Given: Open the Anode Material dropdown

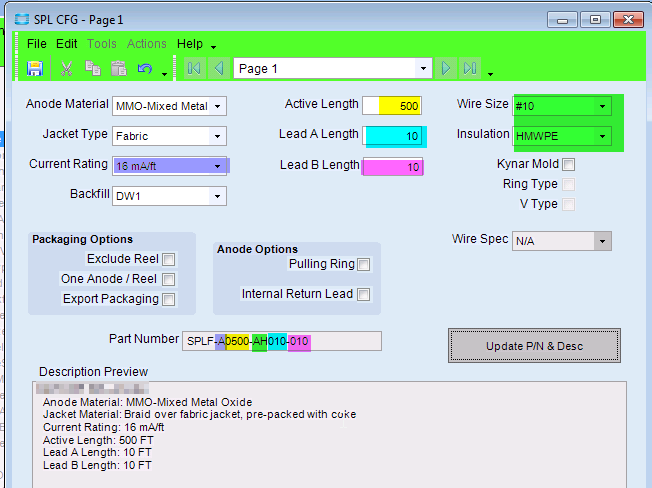Looking at the screenshot, I should pyautogui.click(x=217, y=106).
